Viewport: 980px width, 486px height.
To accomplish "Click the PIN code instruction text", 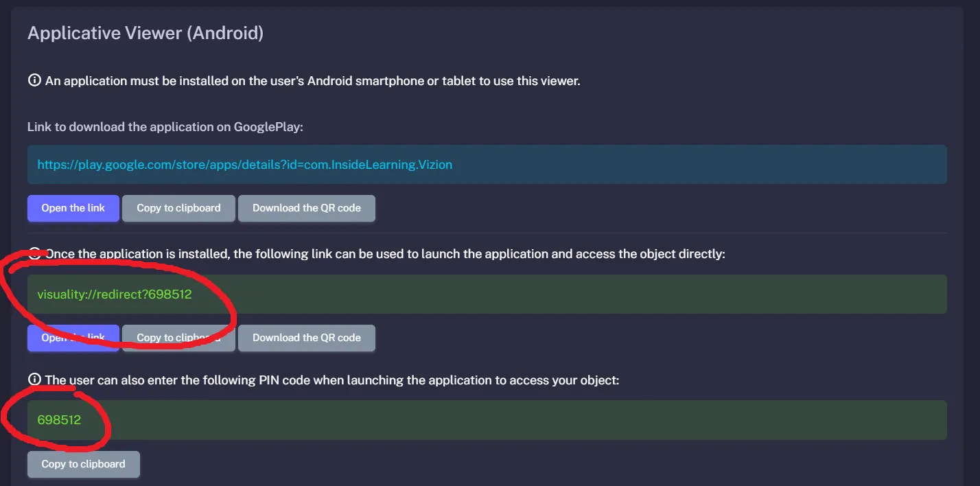I will 331,380.
